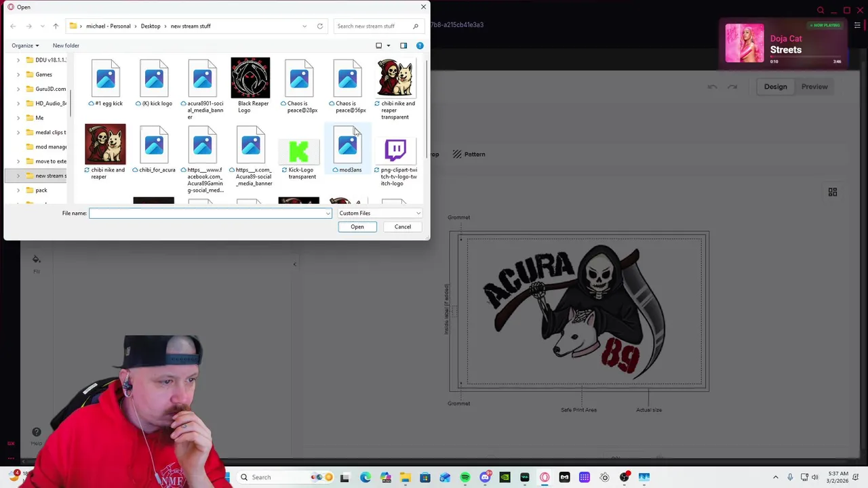Select the mod3ans file
Viewport: 868px width, 488px height.
click(x=347, y=149)
